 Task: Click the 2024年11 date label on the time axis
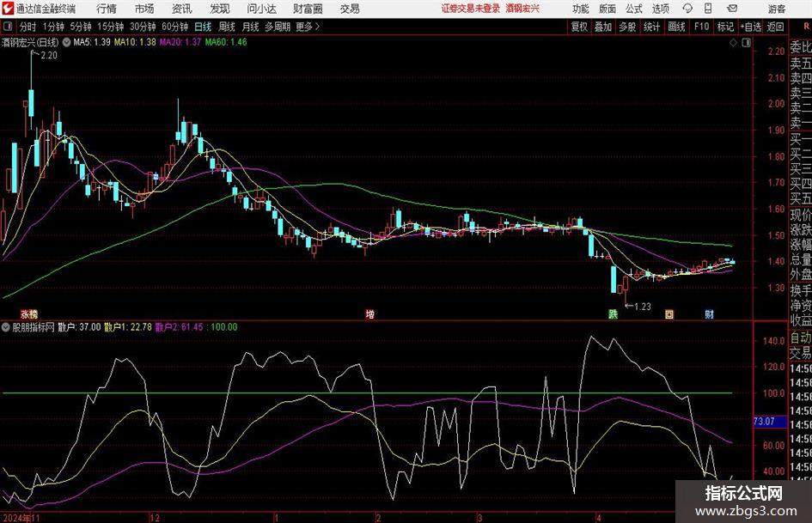tap(21, 518)
